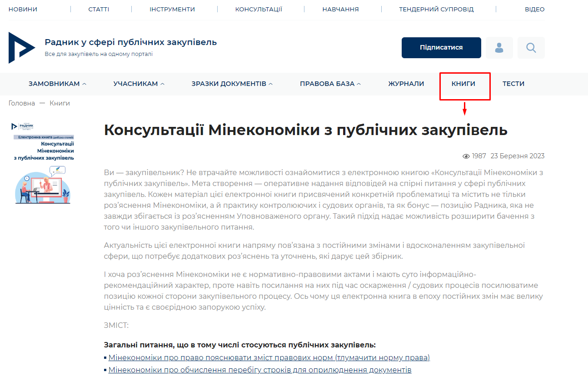
Task: Expand the ЗРАЗКИ ДОКУМЕНТІВ dropdown menu
Action: pos(232,84)
